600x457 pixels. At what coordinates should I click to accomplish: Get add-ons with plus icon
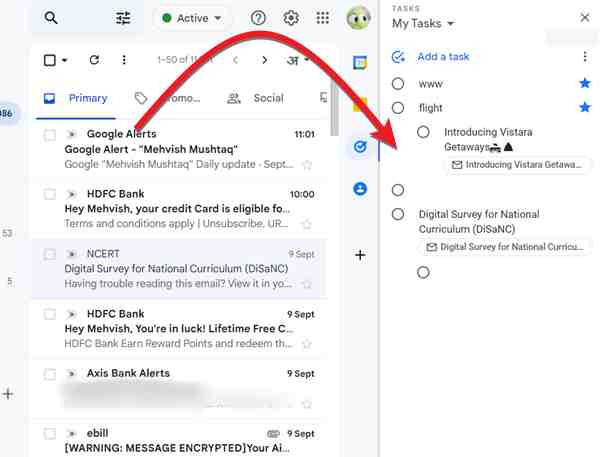[360, 255]
